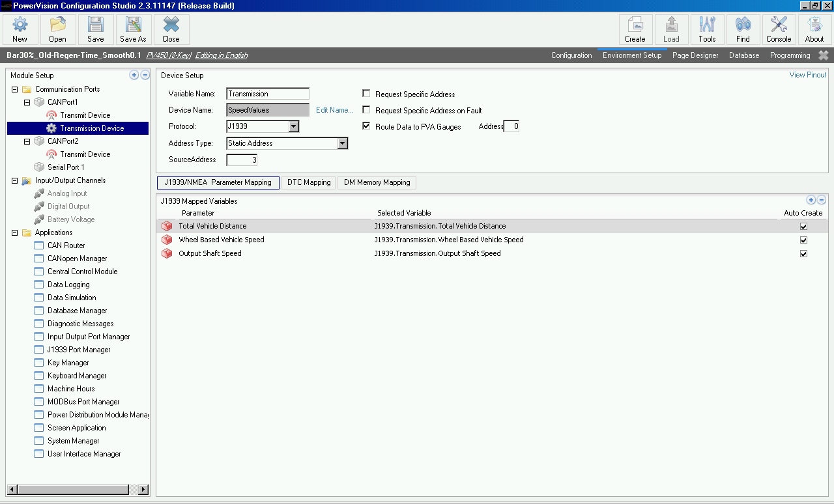Toggle the Request Specific Address checkbox
Screen dimensions: 834x504
click(366, 94)
